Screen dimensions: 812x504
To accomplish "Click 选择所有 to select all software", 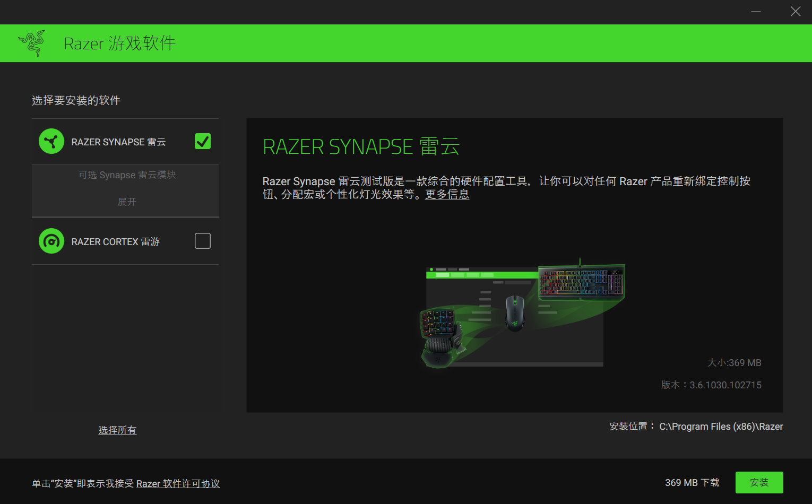I will pos(117,430).
